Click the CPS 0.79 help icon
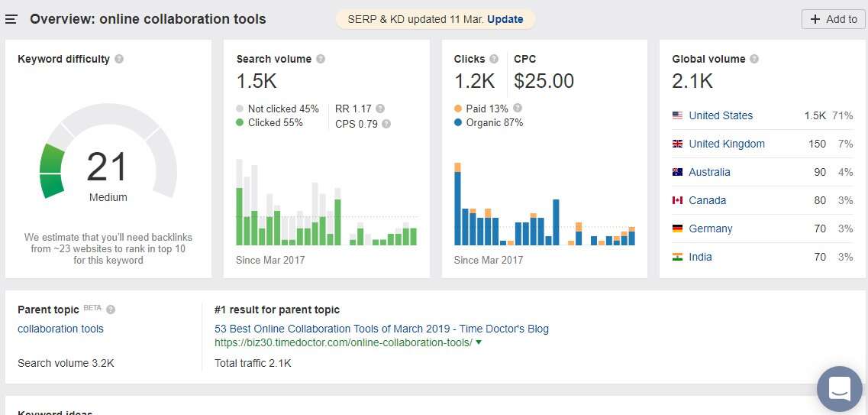This screenshot has height=415, width=868. click(x=386, y=124)
